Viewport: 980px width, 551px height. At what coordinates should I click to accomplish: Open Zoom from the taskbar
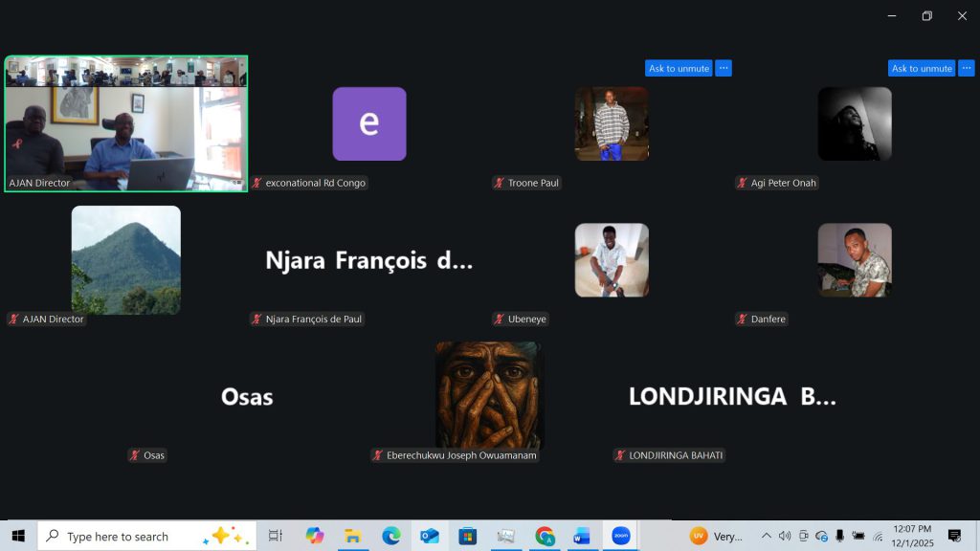click(620, 536)
